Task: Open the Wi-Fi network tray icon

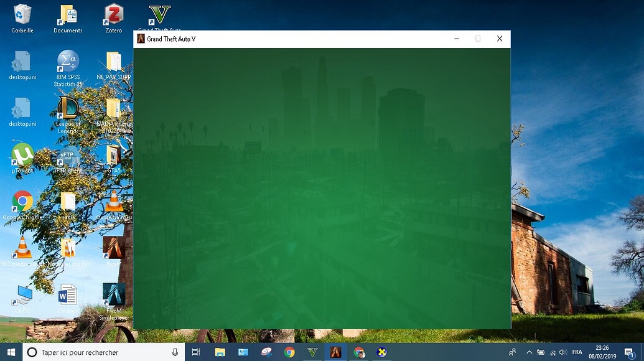Action: 553,352
